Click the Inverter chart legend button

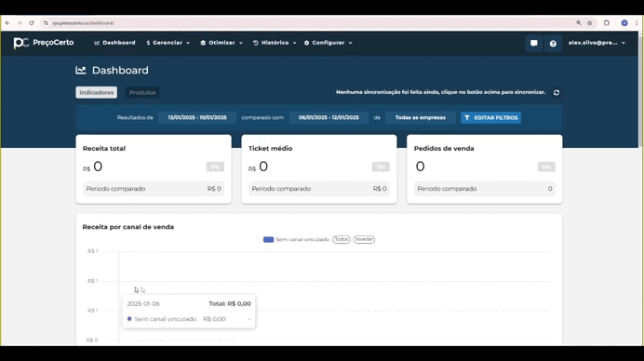[364, 239]
